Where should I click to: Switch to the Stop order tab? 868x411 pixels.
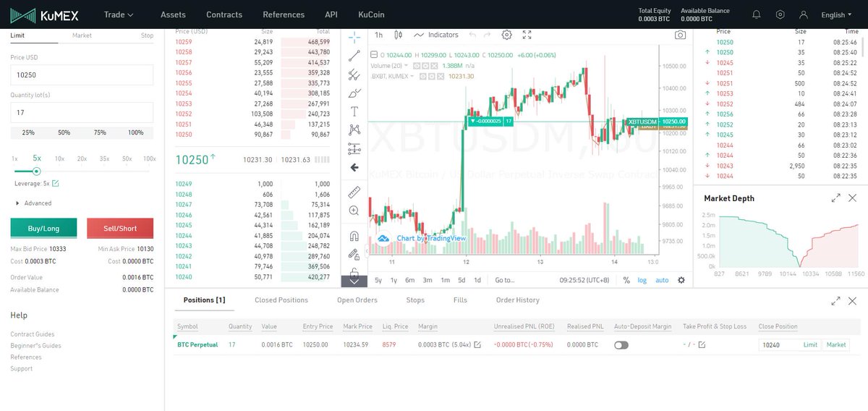point(147,35)
